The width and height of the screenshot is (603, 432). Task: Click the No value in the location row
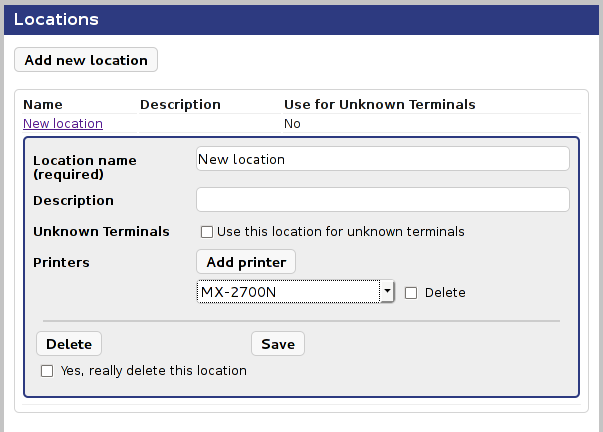293,124
